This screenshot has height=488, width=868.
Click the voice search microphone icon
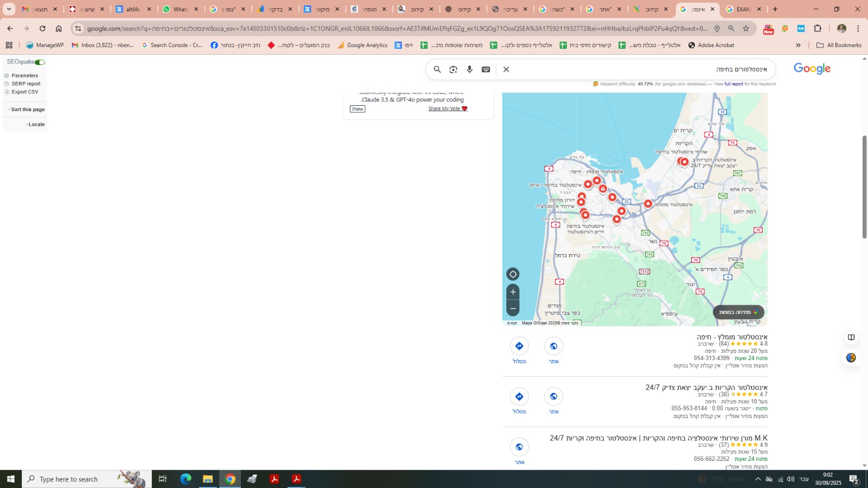[x=470, y=69]
